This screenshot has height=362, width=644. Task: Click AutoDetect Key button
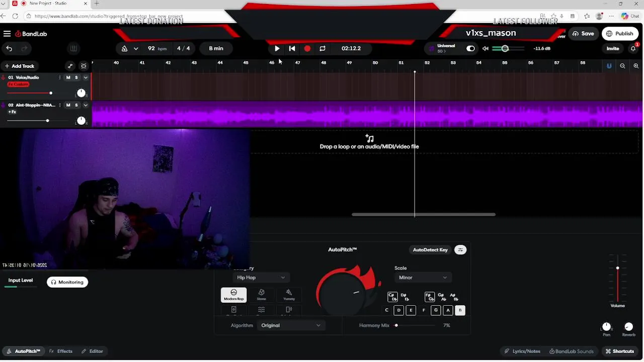coord(430,250)
